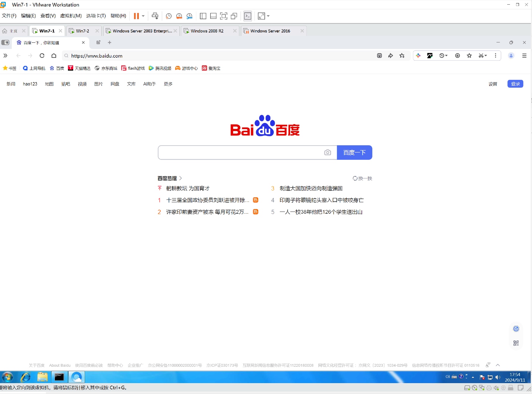Open the 查看(V) menu
Viewport: 532px width, 394px height.
click(x=48, y=16)
